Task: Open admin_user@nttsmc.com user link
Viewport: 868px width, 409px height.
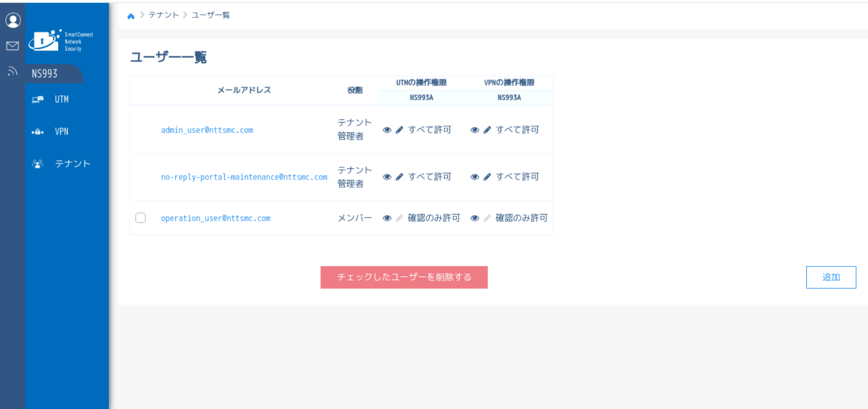Action: [x=207, y=130]
